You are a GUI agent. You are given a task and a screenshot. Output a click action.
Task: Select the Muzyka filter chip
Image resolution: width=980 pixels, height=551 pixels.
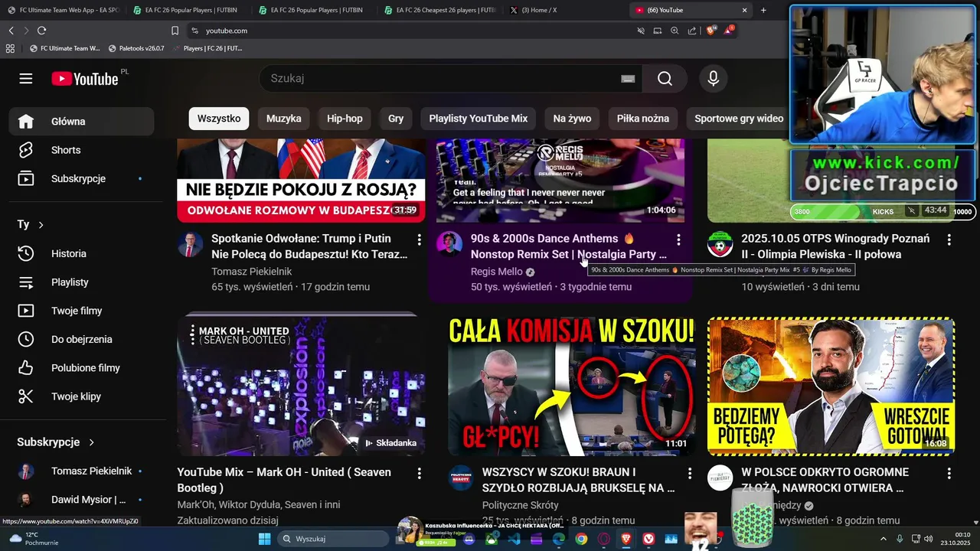[x=284, y=119]
